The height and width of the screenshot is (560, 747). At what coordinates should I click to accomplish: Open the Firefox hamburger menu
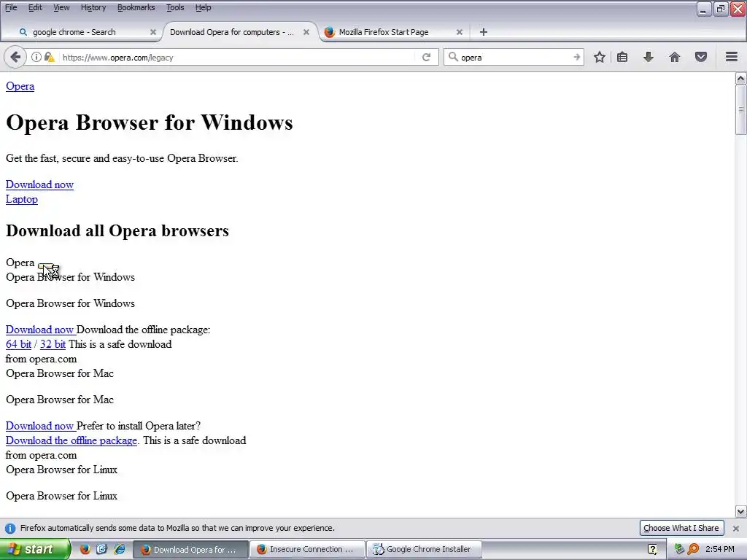(x=732, y=57)
